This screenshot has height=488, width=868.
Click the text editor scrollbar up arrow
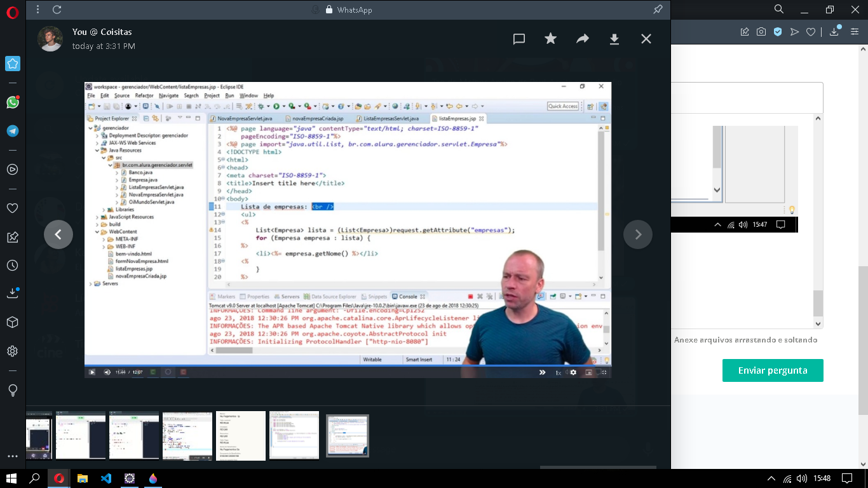point(818,120)
